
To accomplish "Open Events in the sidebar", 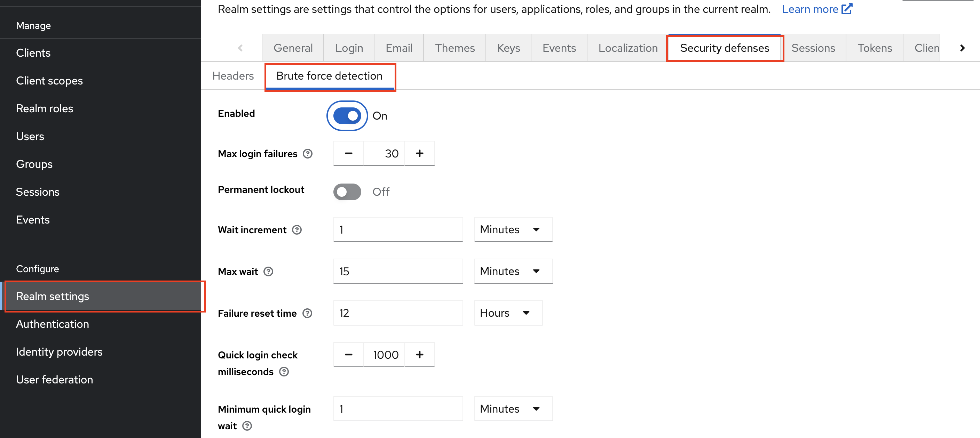I will 101,219.
